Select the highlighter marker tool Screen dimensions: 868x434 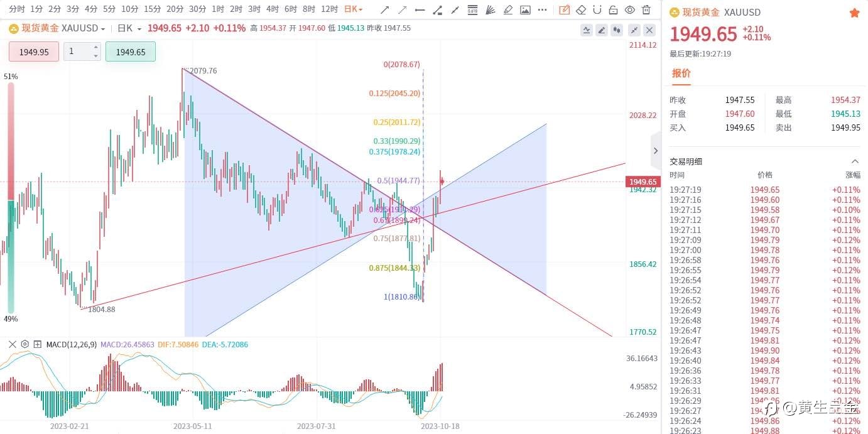pos(508,9)
